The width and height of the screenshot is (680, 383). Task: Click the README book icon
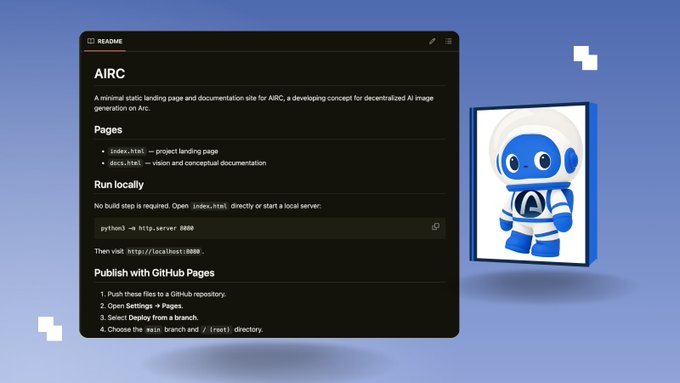pyautogui.click(x=91, y=41)
